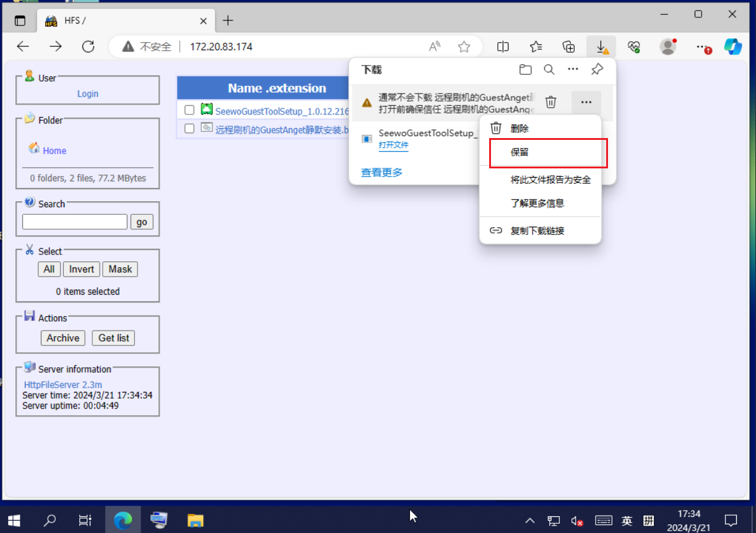
Task: Go forward to the next page
Action: (x=56, y=46)
